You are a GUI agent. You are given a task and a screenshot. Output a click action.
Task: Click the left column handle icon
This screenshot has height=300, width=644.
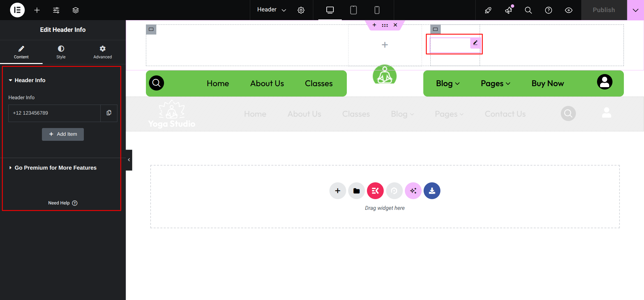(151, 29)
